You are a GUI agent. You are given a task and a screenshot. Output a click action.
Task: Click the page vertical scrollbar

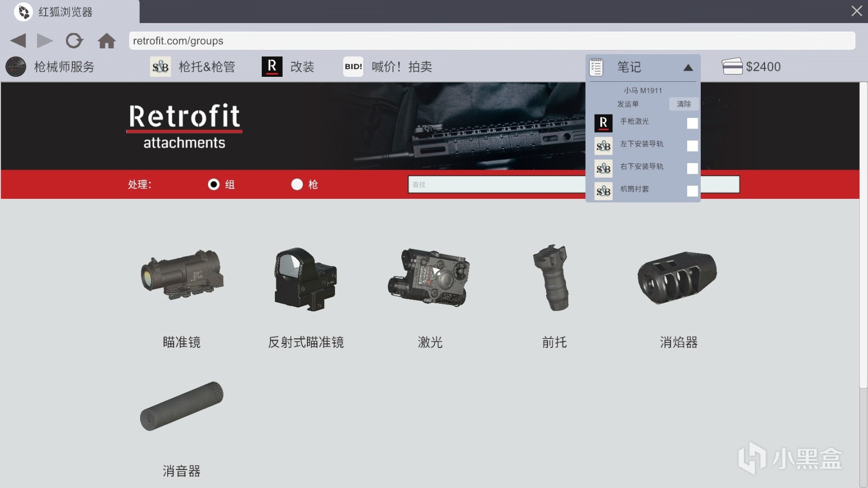coord(863,235)
